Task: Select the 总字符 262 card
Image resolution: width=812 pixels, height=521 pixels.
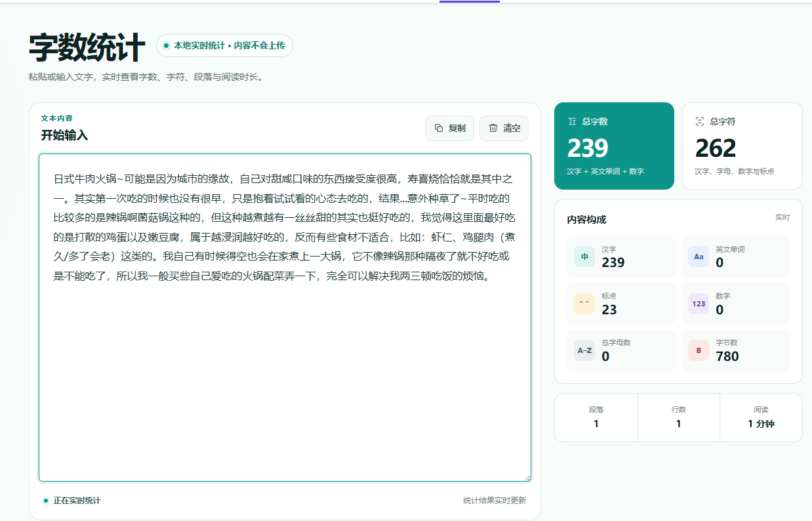Action: [x=742, y=146]
